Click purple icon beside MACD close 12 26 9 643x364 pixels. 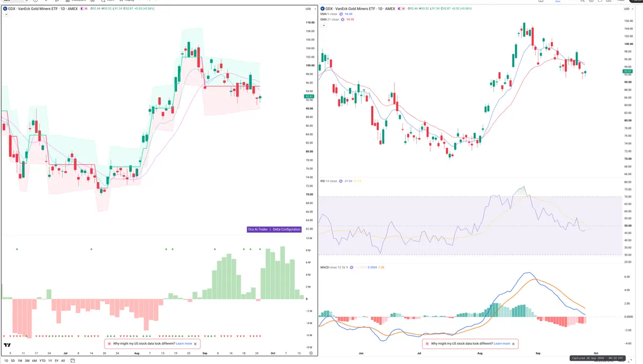[x=350, y=267]
